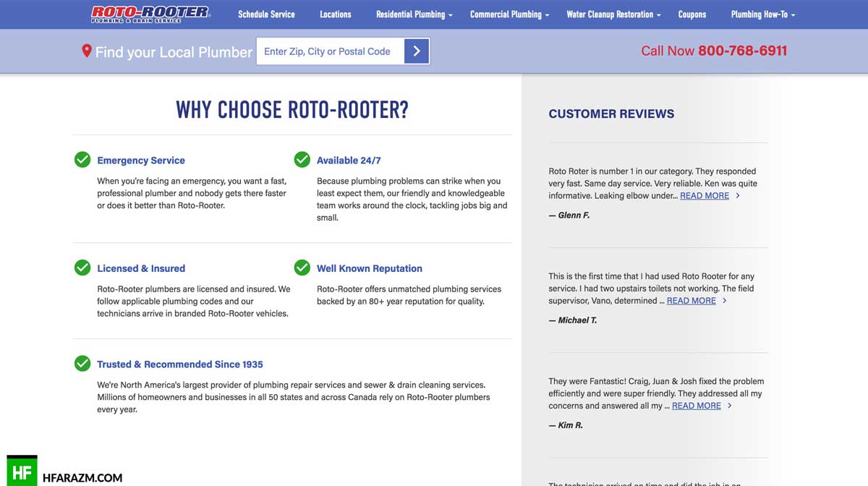Open Read More on Kim R.'s review
The image size is (868, 486).
(x=697, y=406)
